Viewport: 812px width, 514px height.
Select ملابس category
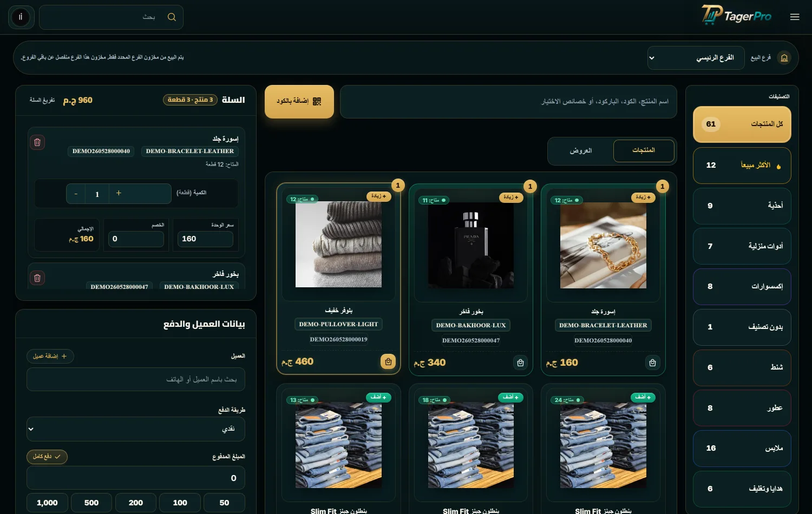pyautogui.click(x=742, y=449)
